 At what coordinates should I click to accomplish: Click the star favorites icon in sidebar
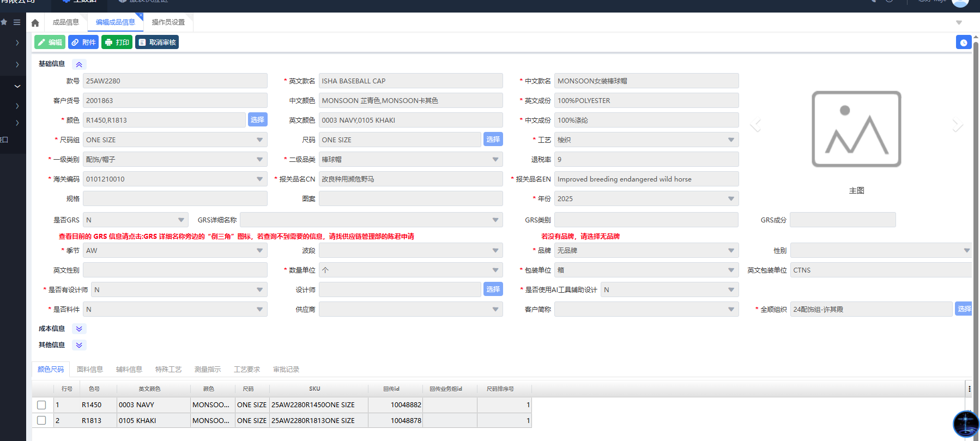tap(4, 22)
